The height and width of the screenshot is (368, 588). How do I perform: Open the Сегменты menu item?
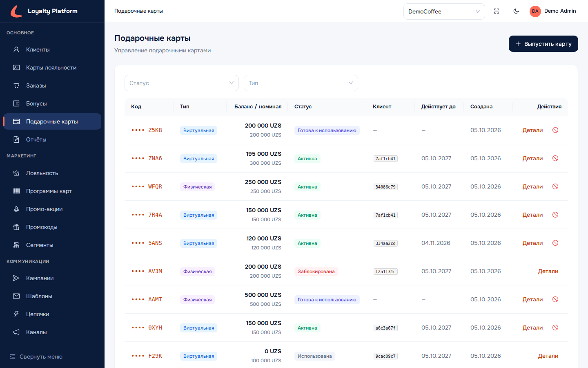[52, 245]
